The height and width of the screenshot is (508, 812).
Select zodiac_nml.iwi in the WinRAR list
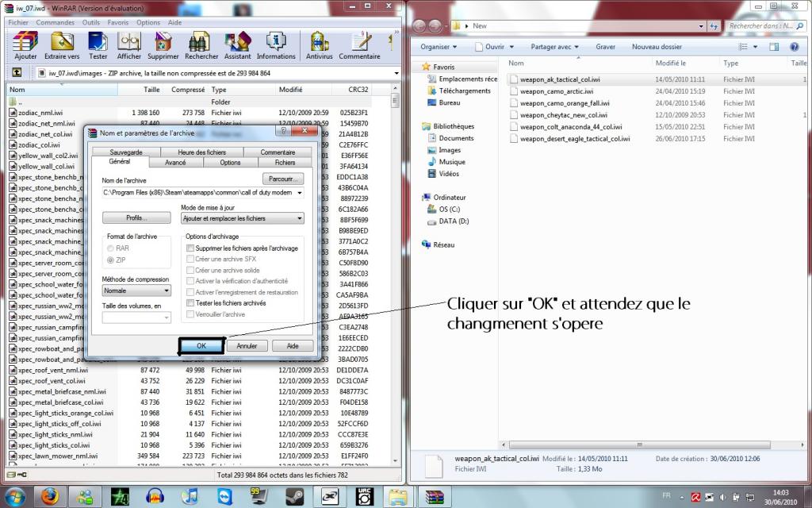point(40,113)
